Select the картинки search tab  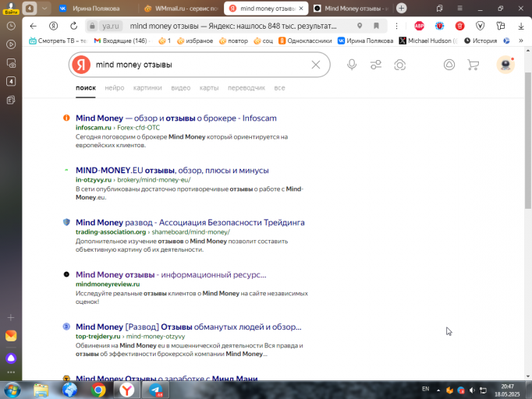[x=147, y=88]
